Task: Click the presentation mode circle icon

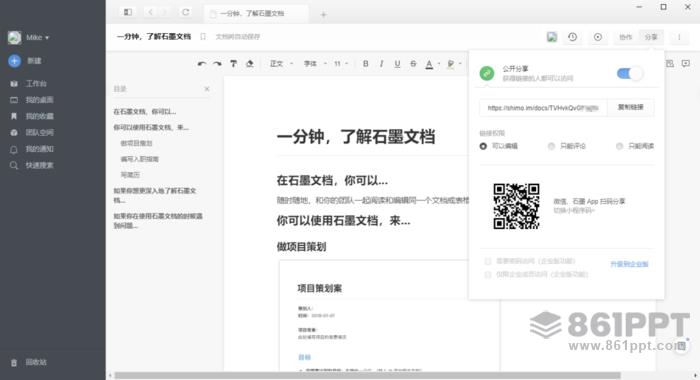Action: click(598, 37)
